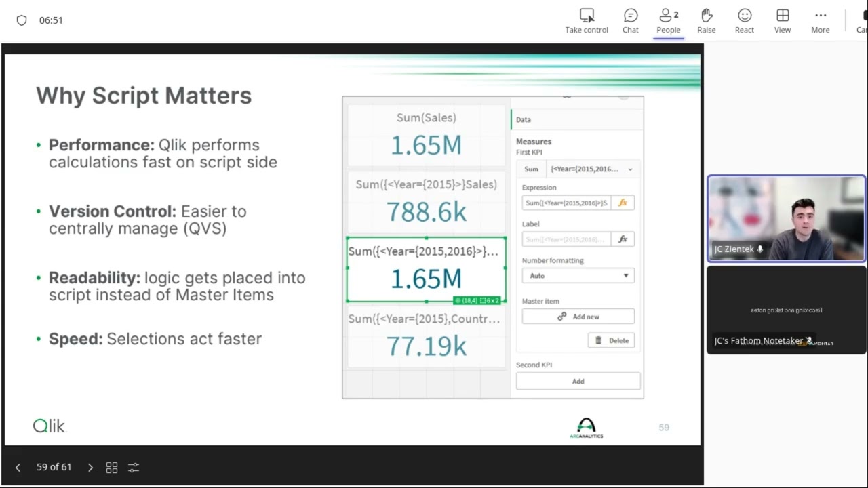Select the 77.19k KPI tile
This screenshot has height=488, width=868.
coord(426,336)
